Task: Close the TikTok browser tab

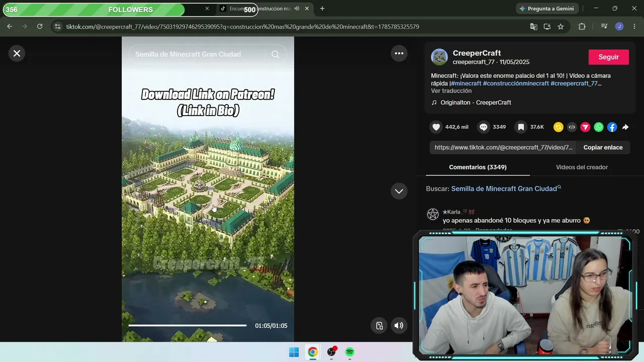Action: click(307, 9)
